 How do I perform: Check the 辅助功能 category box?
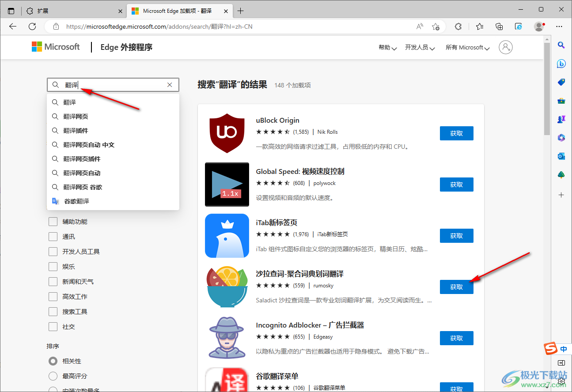[x=53, y=222]
